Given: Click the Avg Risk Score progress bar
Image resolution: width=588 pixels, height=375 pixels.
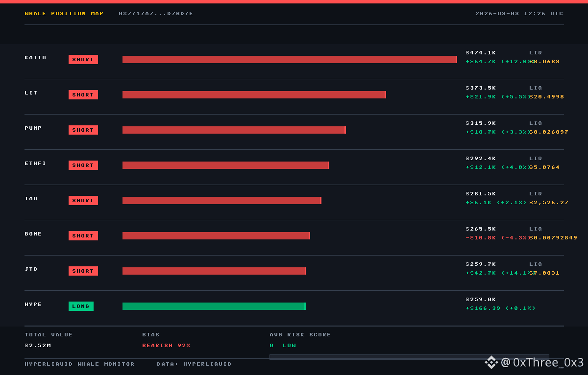Looking at the screenshot, I should click(x=409, y=357).
